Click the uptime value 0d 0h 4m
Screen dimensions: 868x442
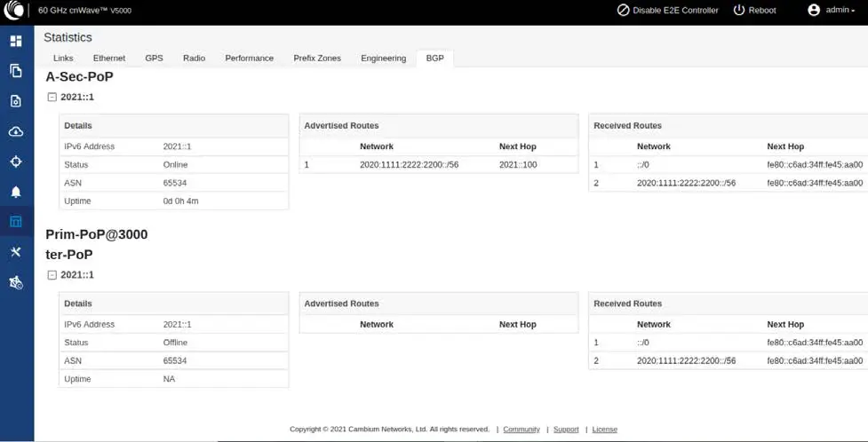point(180,201)
